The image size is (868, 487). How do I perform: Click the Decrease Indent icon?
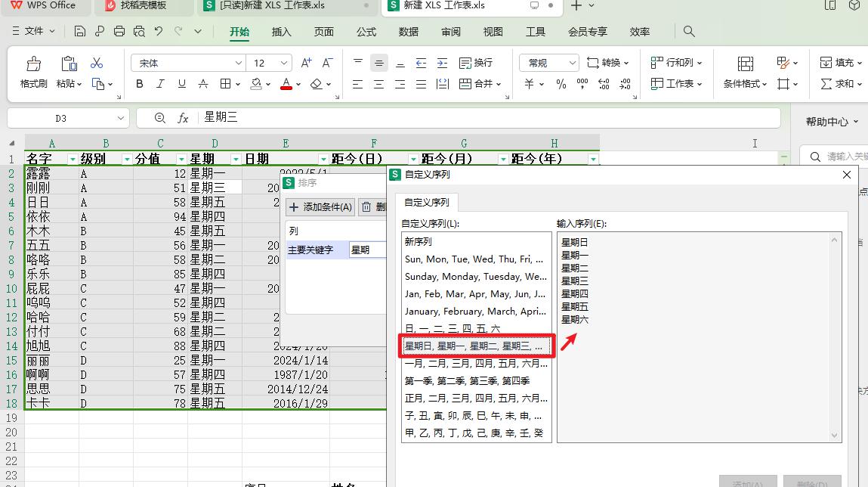pyautogui.click(x=422, y=64)
